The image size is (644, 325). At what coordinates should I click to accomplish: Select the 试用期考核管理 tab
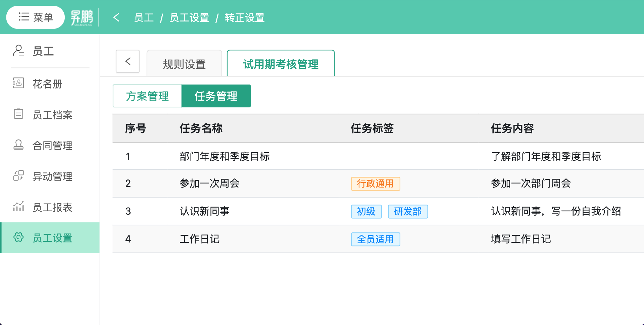(x=281, y=64)
